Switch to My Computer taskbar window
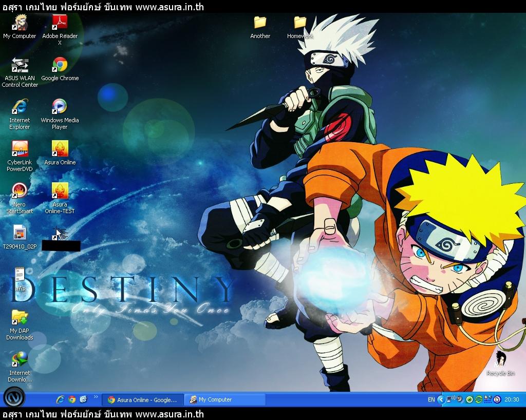 [x=225, y=399]
